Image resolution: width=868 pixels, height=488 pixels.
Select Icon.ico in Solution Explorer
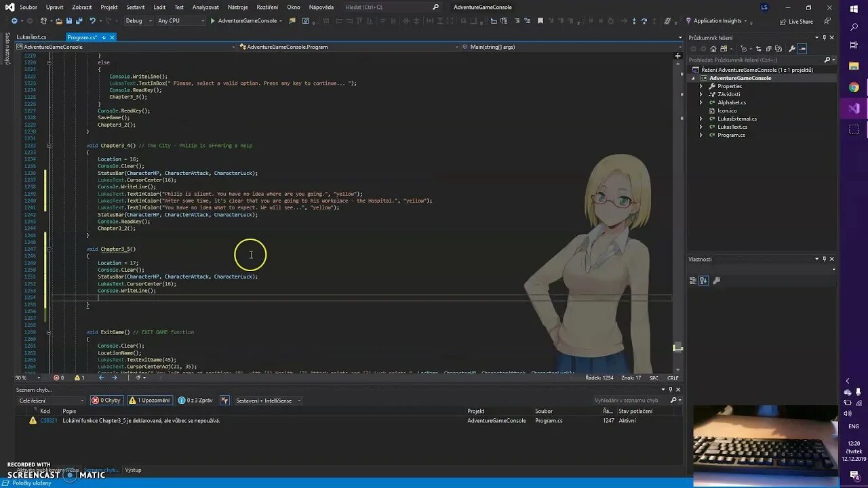click(x=727, y=110)
